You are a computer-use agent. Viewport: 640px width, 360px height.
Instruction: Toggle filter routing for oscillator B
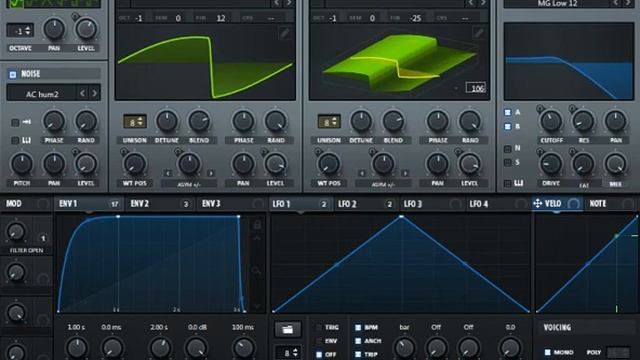coord(508,127)
